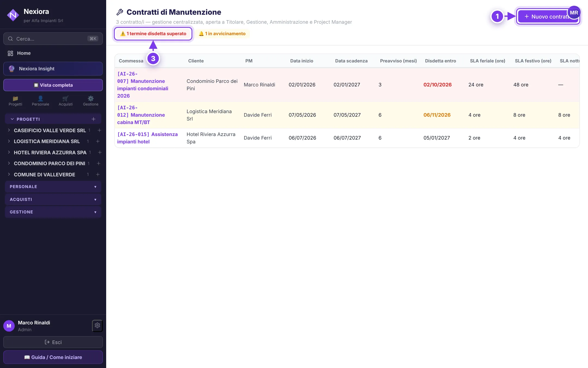Click plus next to HOTEL RIVIERA AZZURRA SPA
Screen dimensions: 588x368
100,152
